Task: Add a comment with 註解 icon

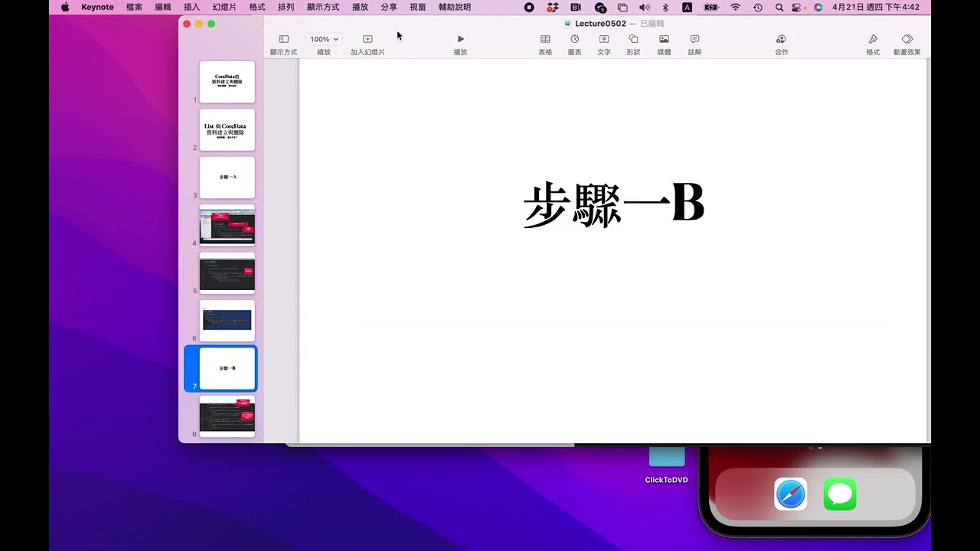Action: (x=694, y=44)
